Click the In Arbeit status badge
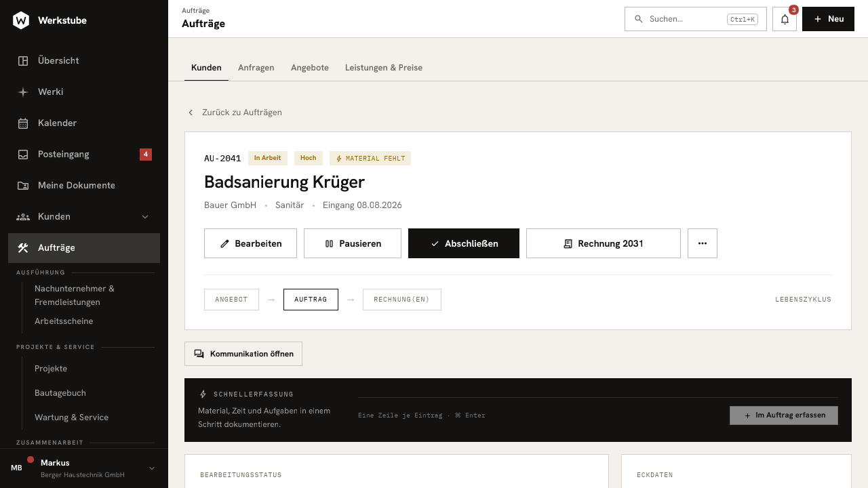 (268, 158)
